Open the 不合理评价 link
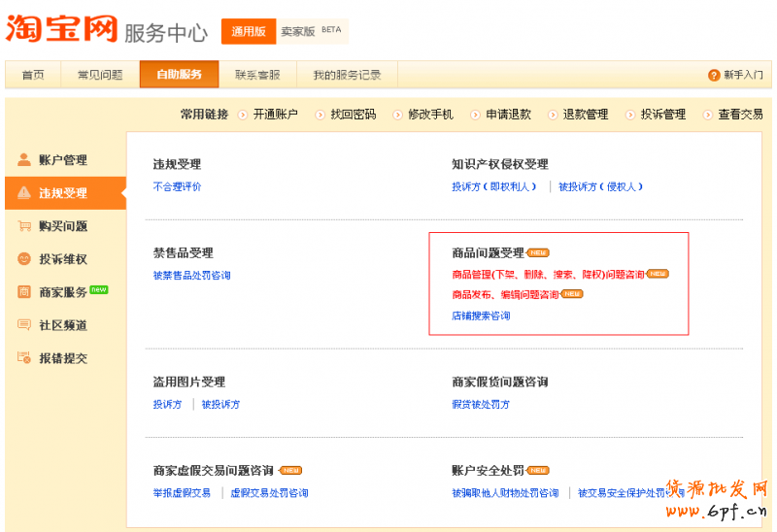777x532 pixels. (x=177, y=186)
